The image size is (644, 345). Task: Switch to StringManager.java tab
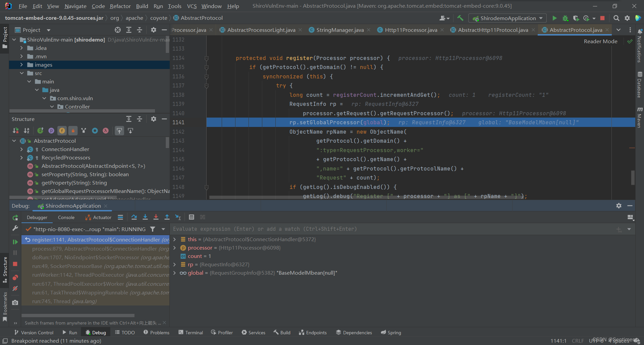(x=340, y=30)
